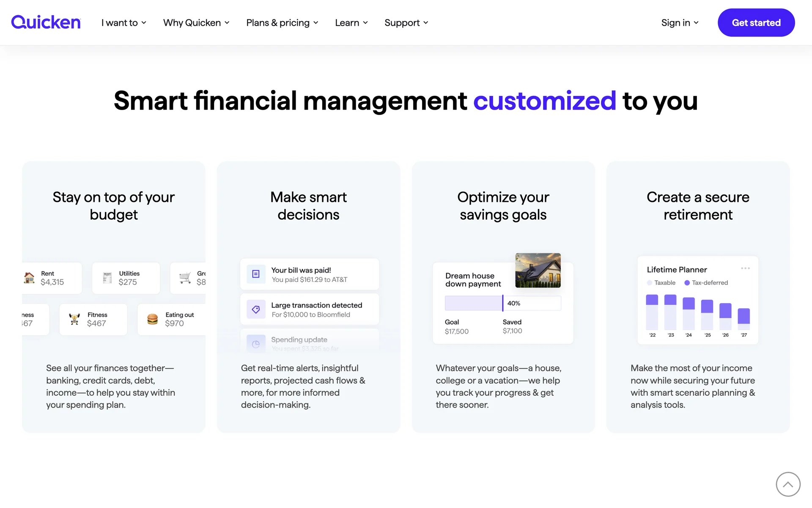
Task: Expand the Sign in dropdown
Action: [680, 23]
